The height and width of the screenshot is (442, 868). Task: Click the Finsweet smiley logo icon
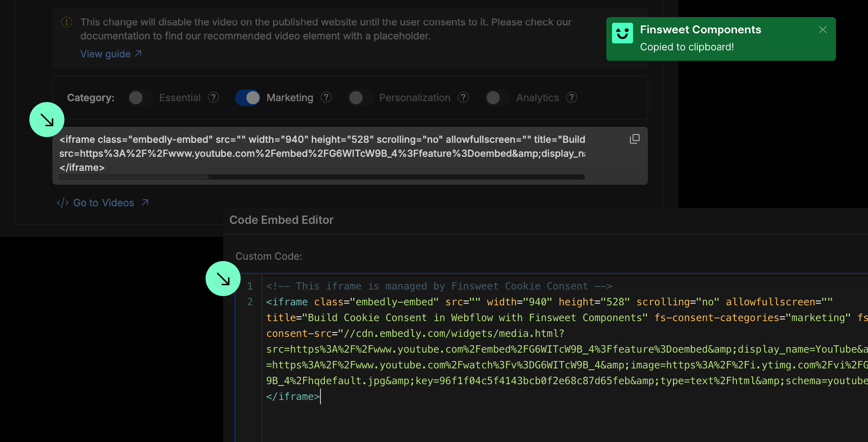tap(622, 33)
